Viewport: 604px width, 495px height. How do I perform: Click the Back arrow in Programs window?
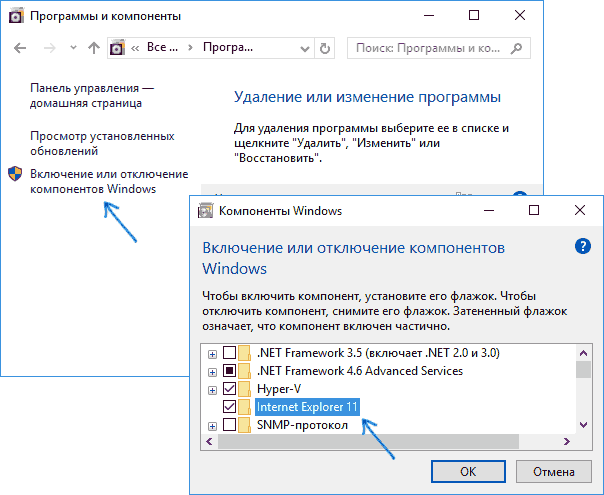20,48
